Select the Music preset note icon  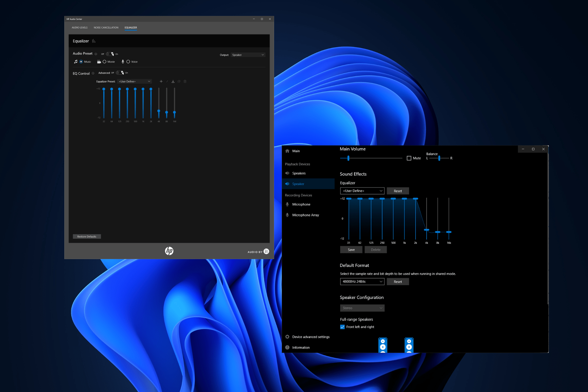coord(76,62)
